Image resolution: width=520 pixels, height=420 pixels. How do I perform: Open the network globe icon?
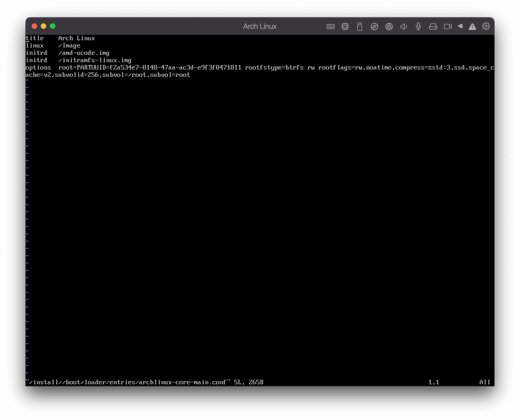[x=389, y=26]
